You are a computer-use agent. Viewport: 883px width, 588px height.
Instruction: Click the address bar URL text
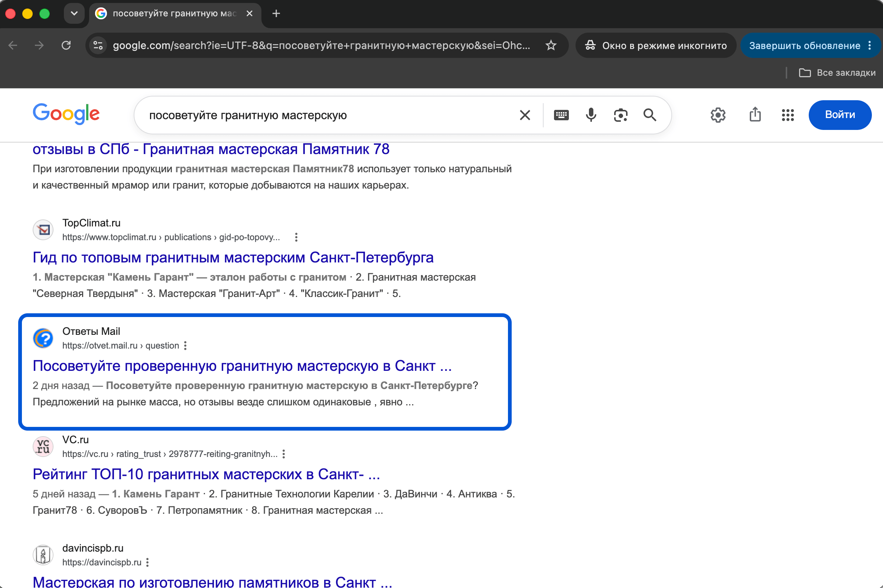pos(322,45)
